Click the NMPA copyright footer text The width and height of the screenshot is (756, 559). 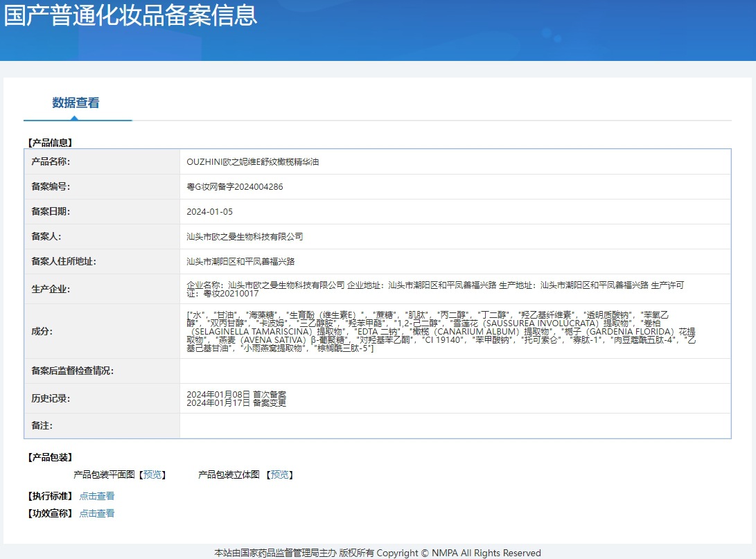[x=378, y=553]
